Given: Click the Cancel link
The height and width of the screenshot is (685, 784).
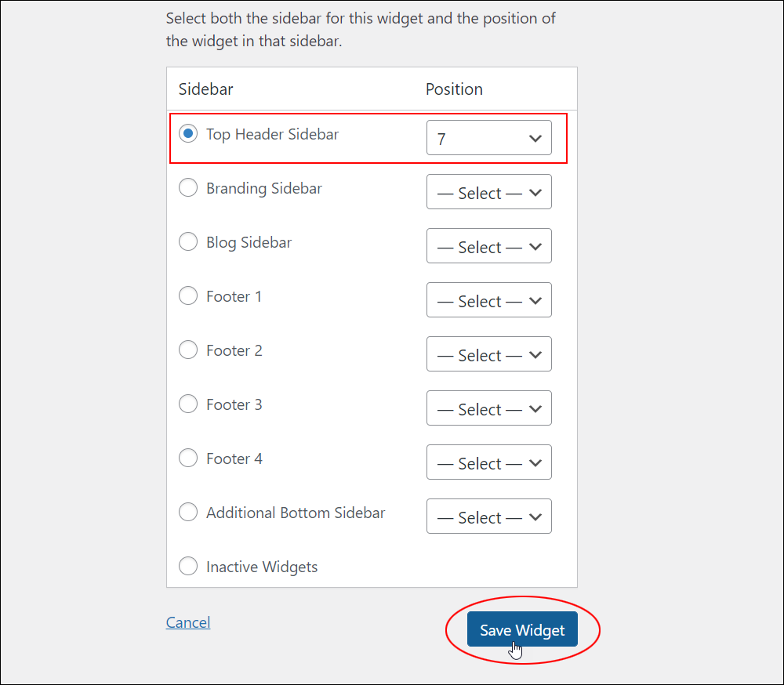Looking at the screenshot, I should [188, 622].
